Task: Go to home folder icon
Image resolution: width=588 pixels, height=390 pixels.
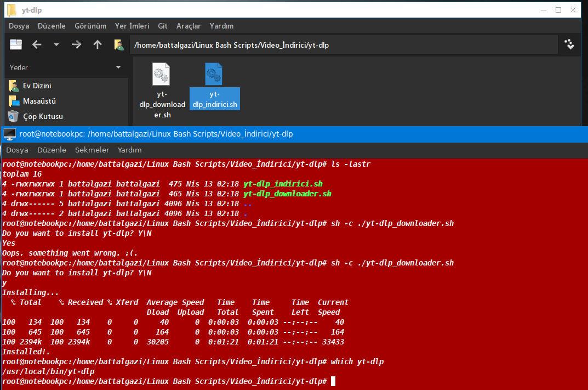Action: (x=119, y=44)
